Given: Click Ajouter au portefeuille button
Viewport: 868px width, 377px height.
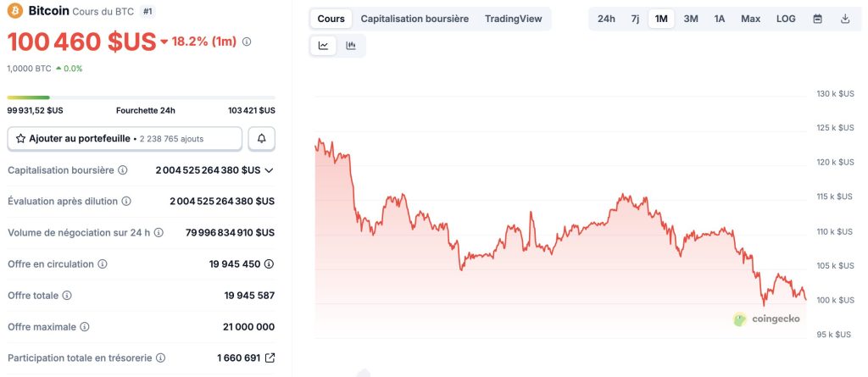Looking at the screenshot, I should coord(125,138).
